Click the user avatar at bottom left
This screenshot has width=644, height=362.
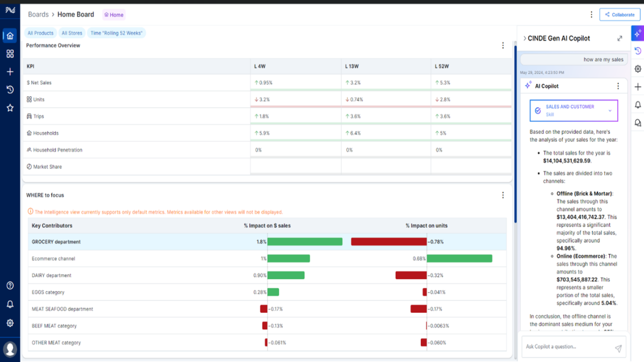10,349
